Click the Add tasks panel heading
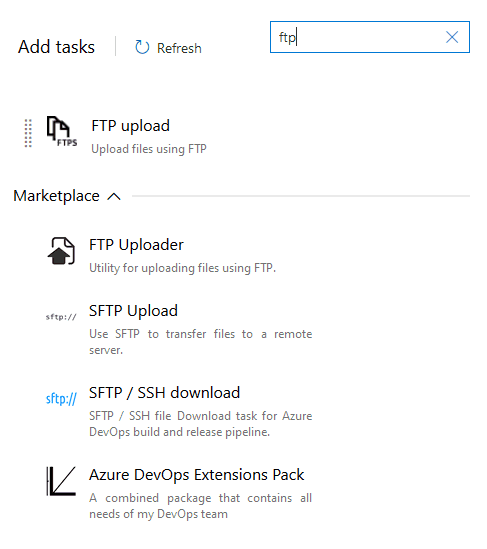 [56, 47]
